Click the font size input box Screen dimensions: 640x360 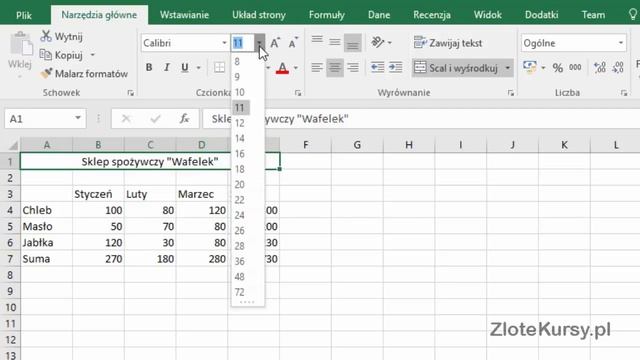[x=243, y=43]
